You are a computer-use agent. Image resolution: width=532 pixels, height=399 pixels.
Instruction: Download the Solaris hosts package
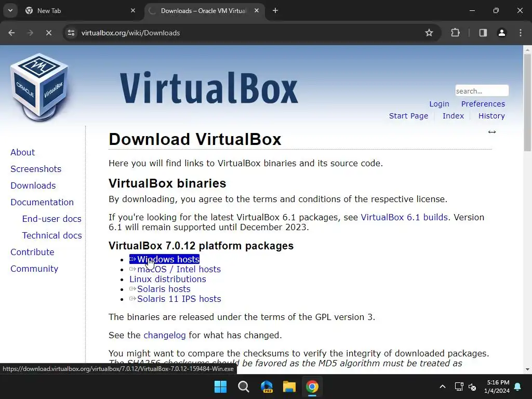click(160, 289)
